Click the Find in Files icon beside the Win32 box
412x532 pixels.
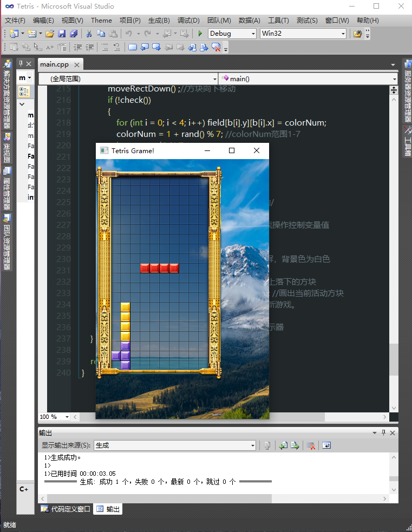pos(357,34)
